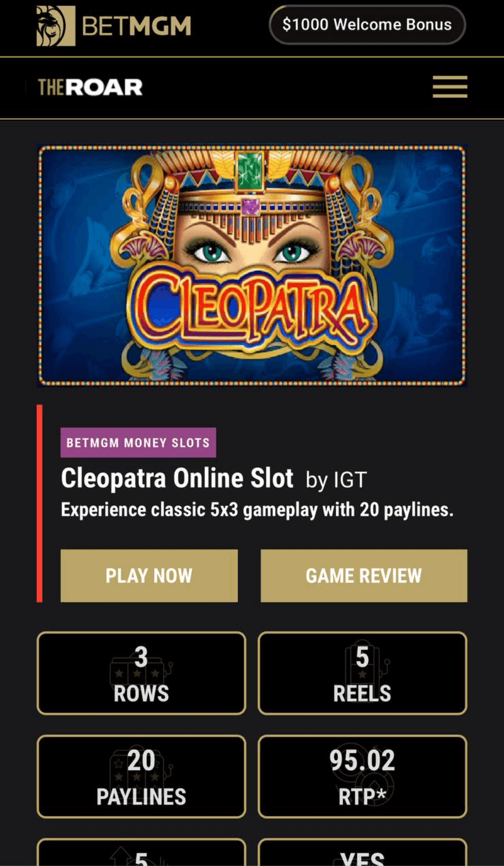Click the partially visible 'YES' stat card
Screen dimensions: 504x866
(x=362, y=854)
